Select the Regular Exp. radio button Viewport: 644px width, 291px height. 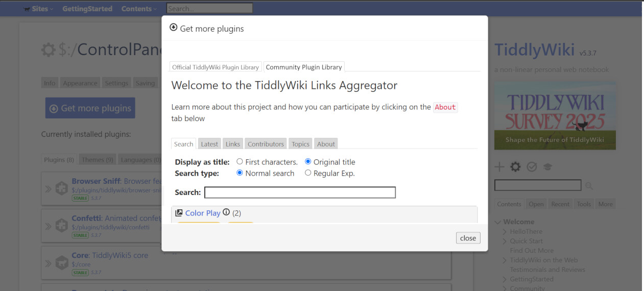tap(308, 173)
